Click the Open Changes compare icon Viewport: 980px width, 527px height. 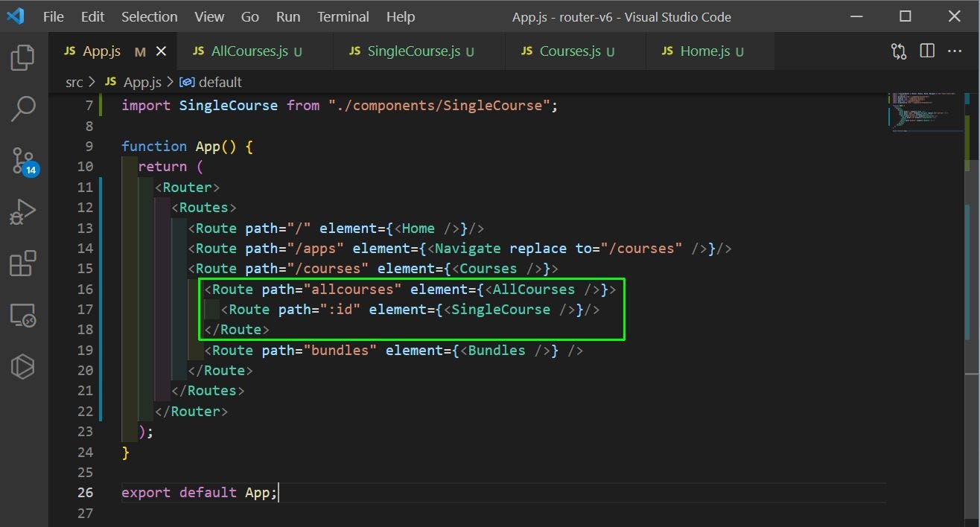point(899,51)
